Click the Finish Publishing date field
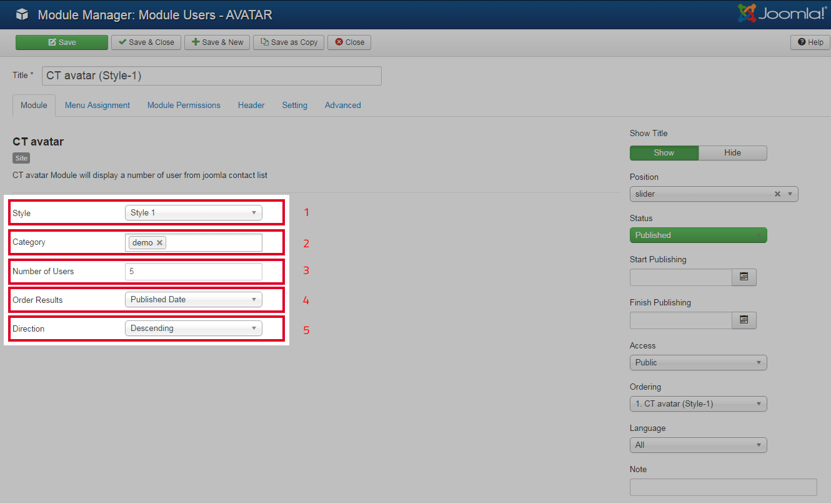831x504 pixels. [681, 320]
